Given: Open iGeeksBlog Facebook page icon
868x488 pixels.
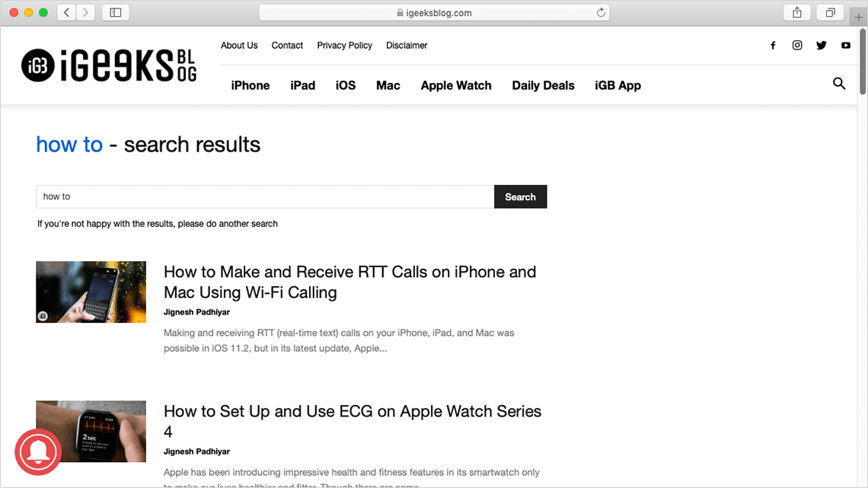Looking at the screenshot, I should click(773, 46).
